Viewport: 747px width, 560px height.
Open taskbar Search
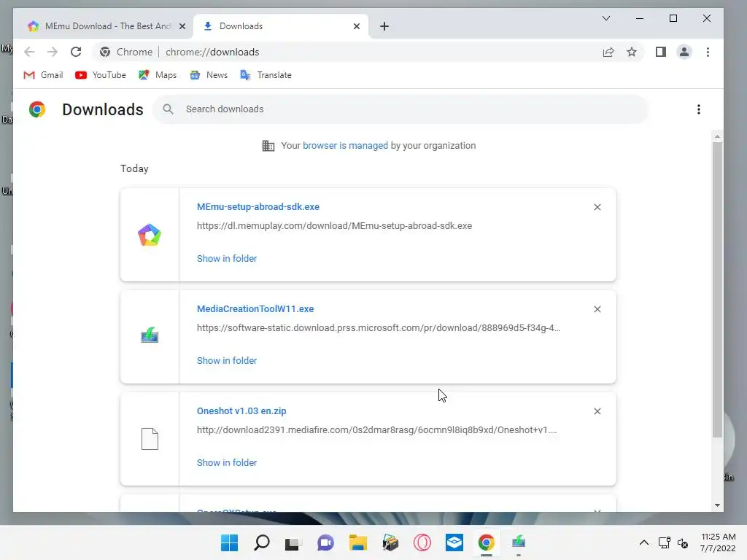(x=262, y=542)
